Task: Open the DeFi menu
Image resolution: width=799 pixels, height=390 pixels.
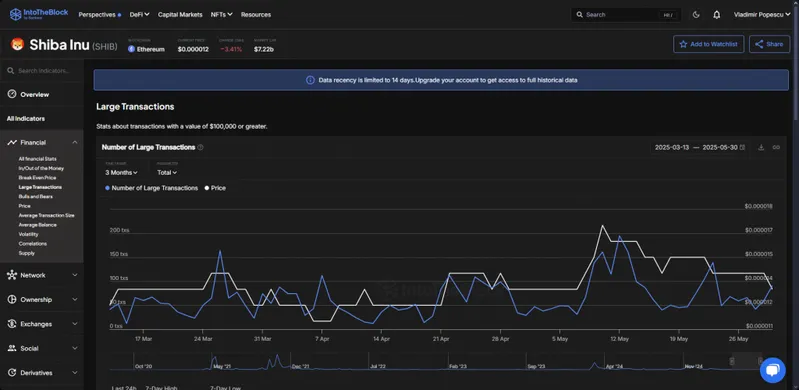Action: point(139,15)
